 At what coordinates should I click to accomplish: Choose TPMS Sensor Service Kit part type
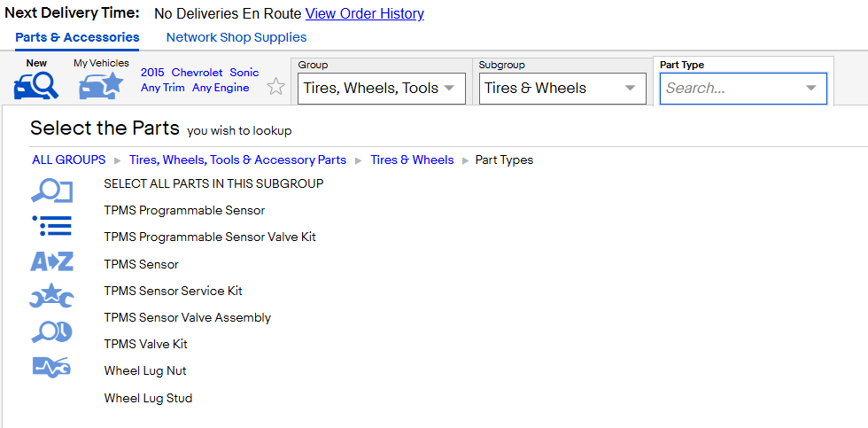pos(174,291)
